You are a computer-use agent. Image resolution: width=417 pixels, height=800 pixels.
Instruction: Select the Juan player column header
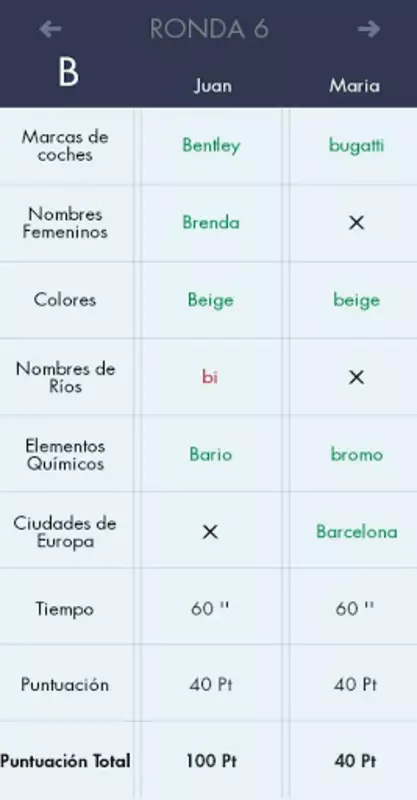[x=212, y=86]
